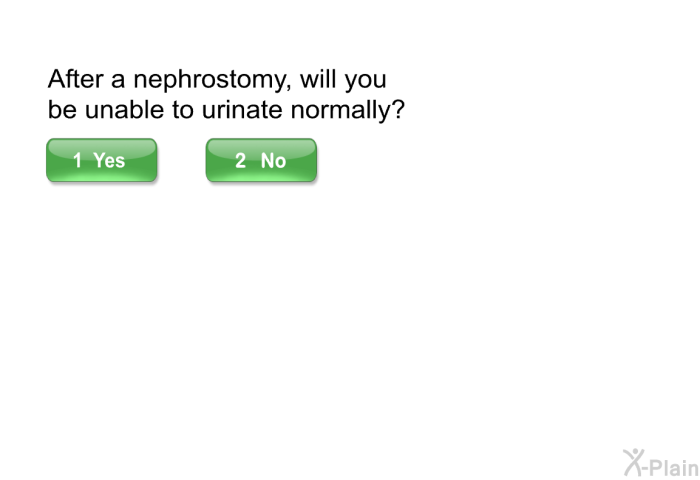700x480 pixels.
Task: Click the word "nephrostomy" in the question
Action: (209, 80)
